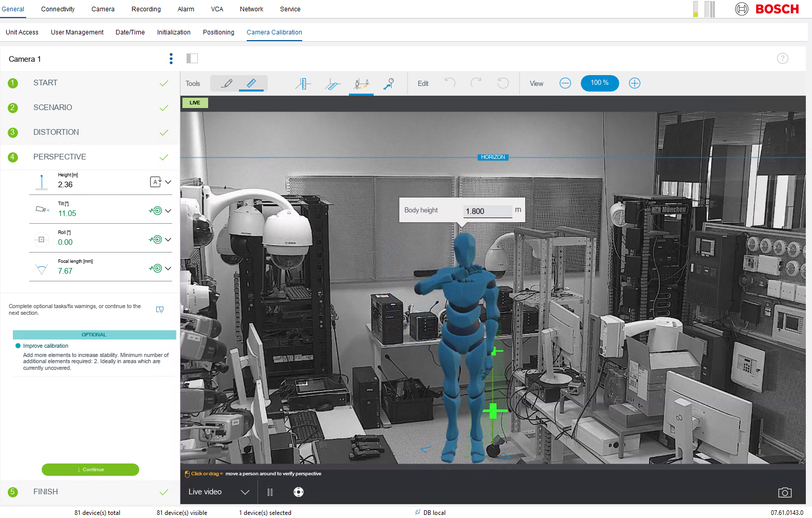Switch to the Positioning tab
This screenshot has width=812, height=518.
(218, 32)
